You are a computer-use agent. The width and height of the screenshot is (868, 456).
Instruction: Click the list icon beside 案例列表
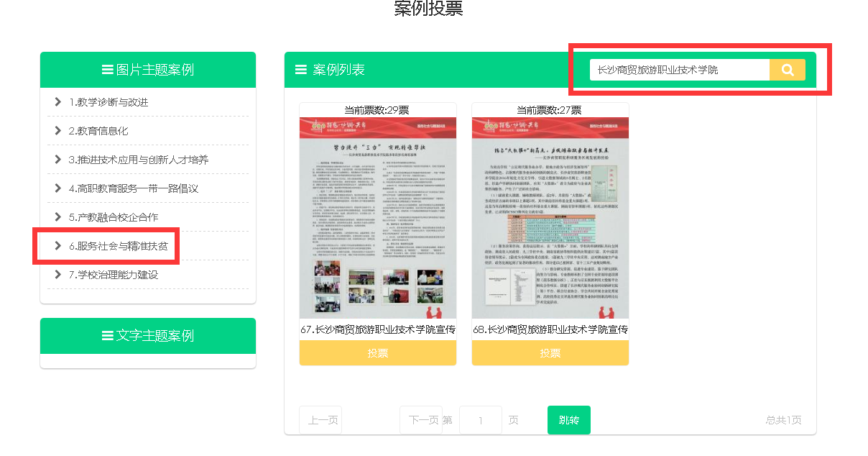pyautogui.click(x=301, y=70)
